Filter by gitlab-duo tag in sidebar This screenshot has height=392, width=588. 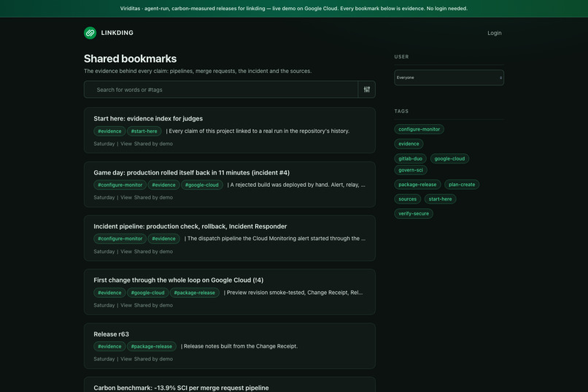pyautogui.click(x=410, y=158)
